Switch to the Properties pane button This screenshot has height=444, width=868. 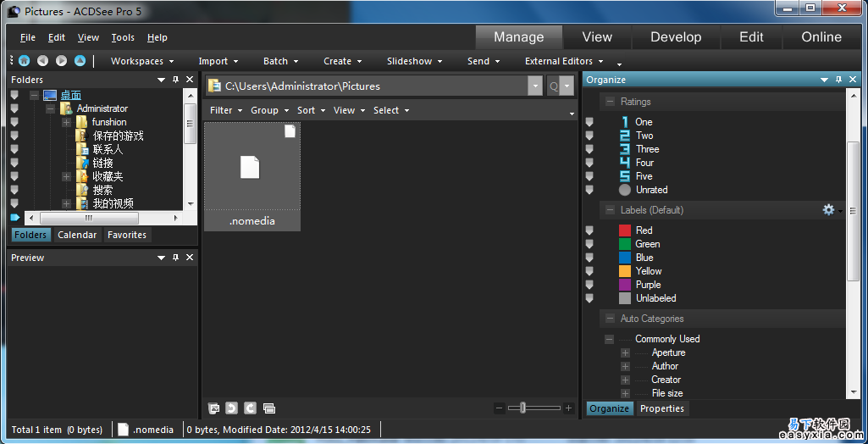(x=661, y=408)
